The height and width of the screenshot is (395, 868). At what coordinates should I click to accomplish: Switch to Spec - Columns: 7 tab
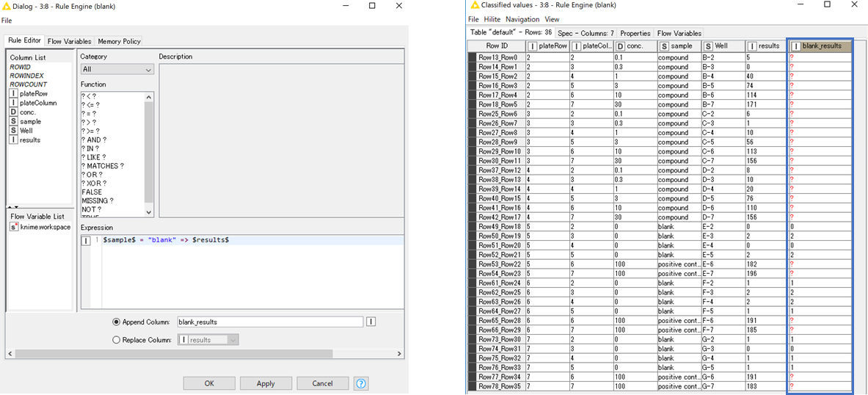coord(586,33)
